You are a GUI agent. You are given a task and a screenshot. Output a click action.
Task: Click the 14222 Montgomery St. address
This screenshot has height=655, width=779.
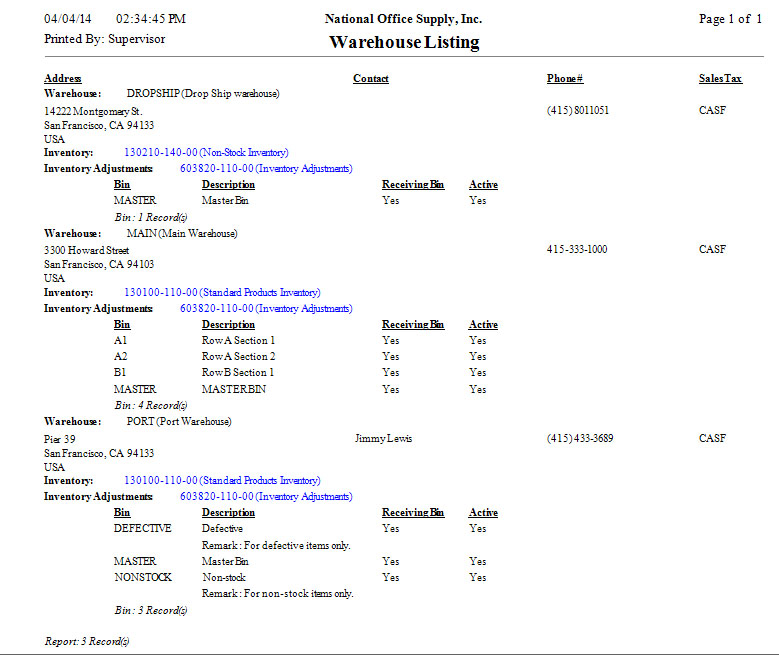click(93, 111)
